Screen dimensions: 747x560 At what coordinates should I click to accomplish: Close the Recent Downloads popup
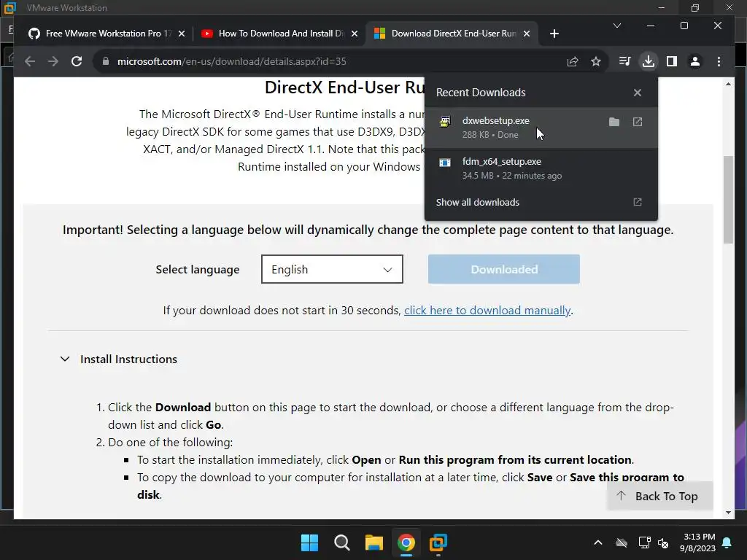point(638,93)
